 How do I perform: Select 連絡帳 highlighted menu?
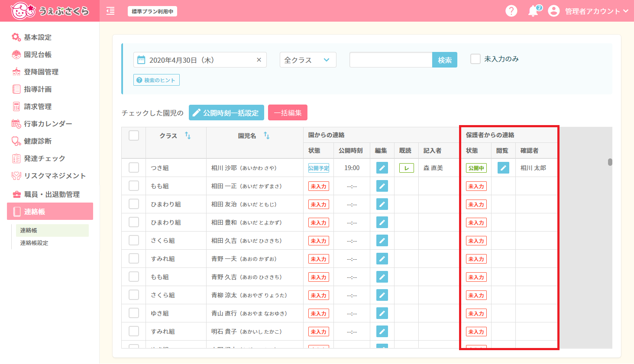click(x=50, y=211)
